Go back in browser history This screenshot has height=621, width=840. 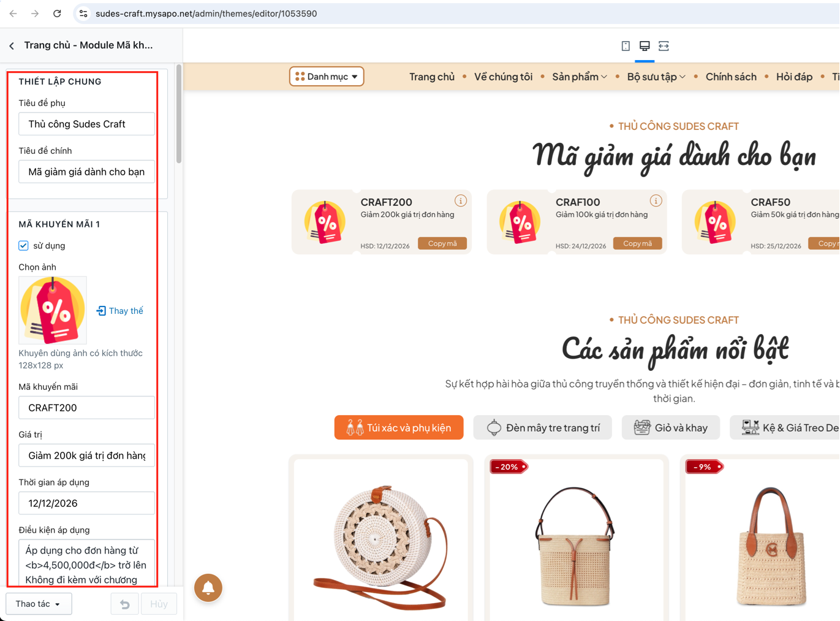(x=13, y=13)
